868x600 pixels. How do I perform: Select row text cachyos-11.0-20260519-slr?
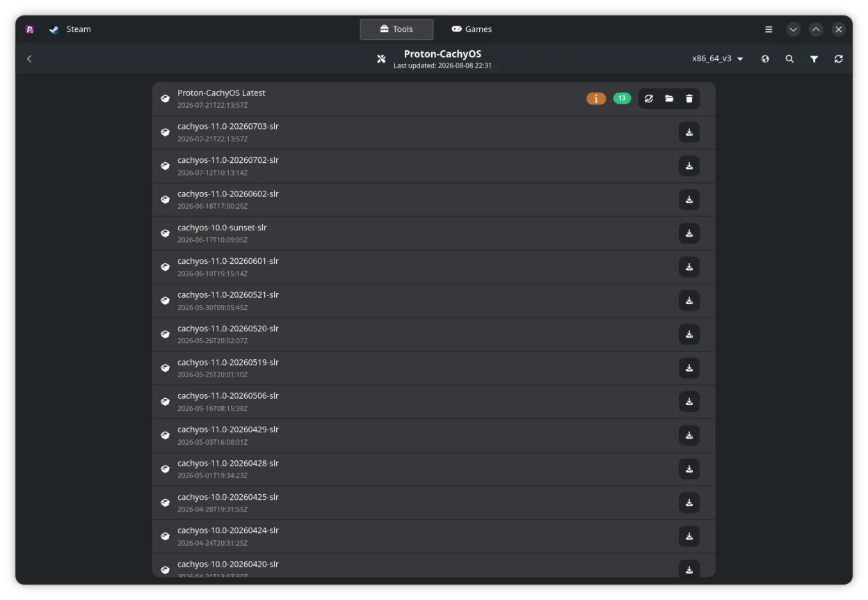coord(228,362)
